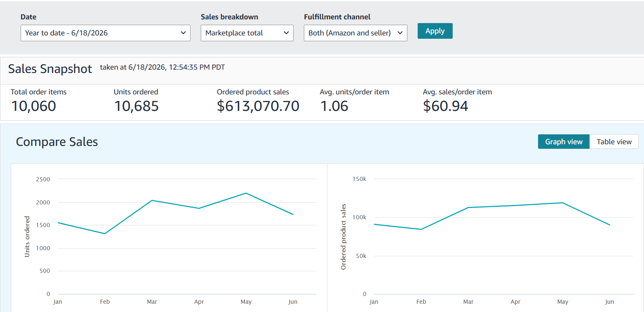
Task: Click the Sales Snapshot heading
Action: click(x=50, y=68)
